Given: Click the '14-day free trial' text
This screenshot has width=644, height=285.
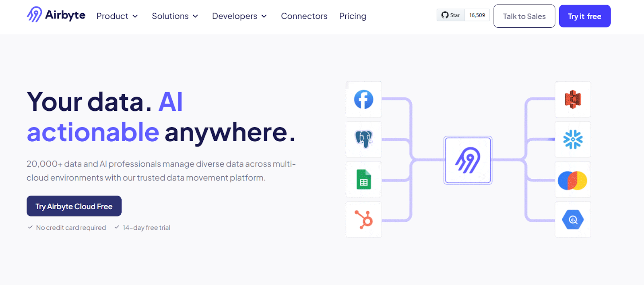Looking at the screenshot, I should pyautogui.click(x=147, y=228).
